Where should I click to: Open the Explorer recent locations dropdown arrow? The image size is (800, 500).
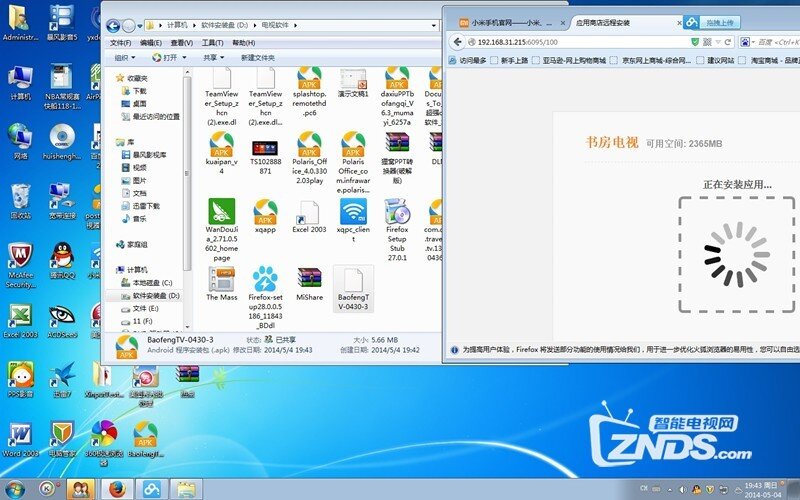139,26
